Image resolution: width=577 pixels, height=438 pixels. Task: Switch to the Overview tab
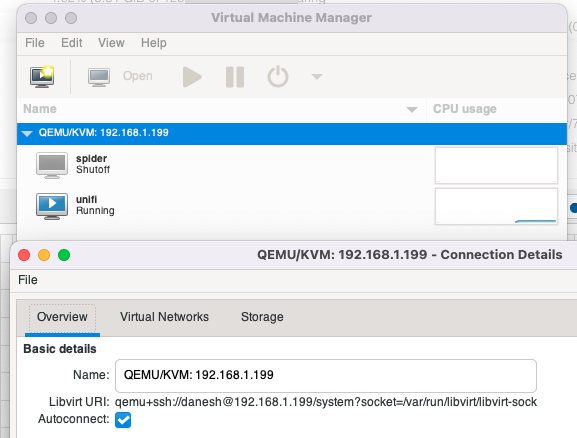point(62,317)
